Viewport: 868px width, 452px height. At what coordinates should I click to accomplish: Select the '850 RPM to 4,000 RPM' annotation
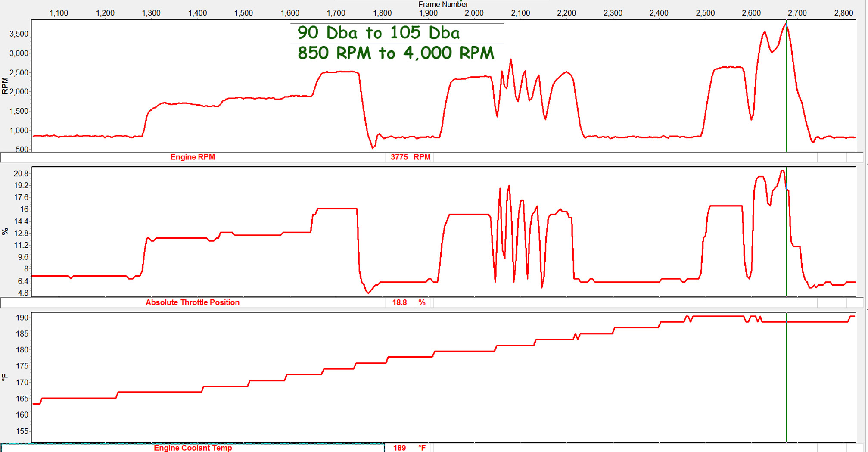point(395,53)
